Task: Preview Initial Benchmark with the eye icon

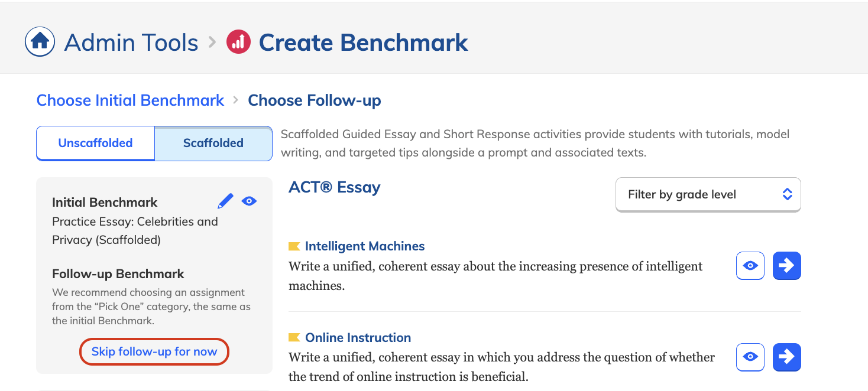Action: [x=249, y=201]
